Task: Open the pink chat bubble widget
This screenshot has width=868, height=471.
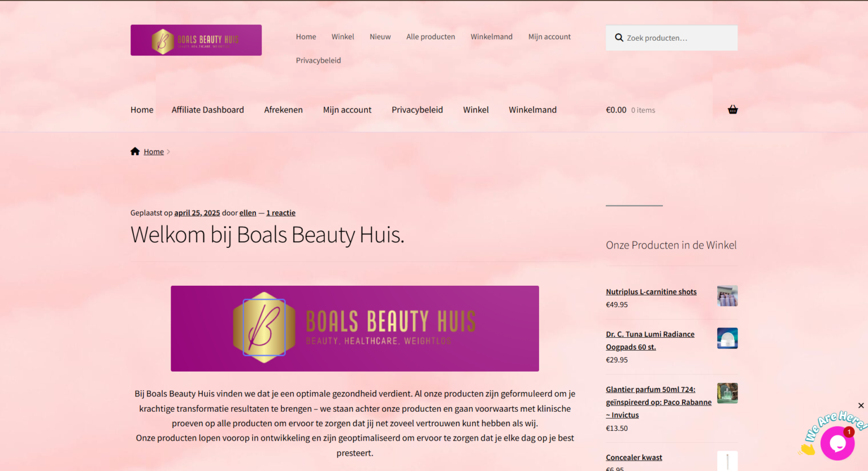Action: coord(837,443)
